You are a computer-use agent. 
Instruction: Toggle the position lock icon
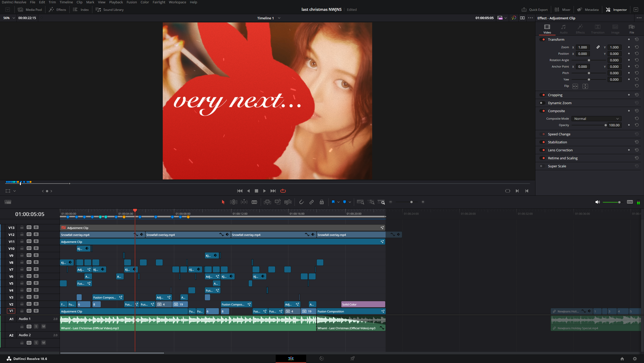tap(322, 202)
